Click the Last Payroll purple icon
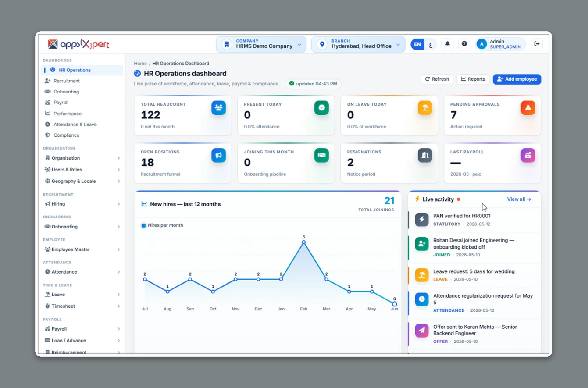The width and height of the screenshot is (588, 388). pyautogui.click(x=528, y=155)
